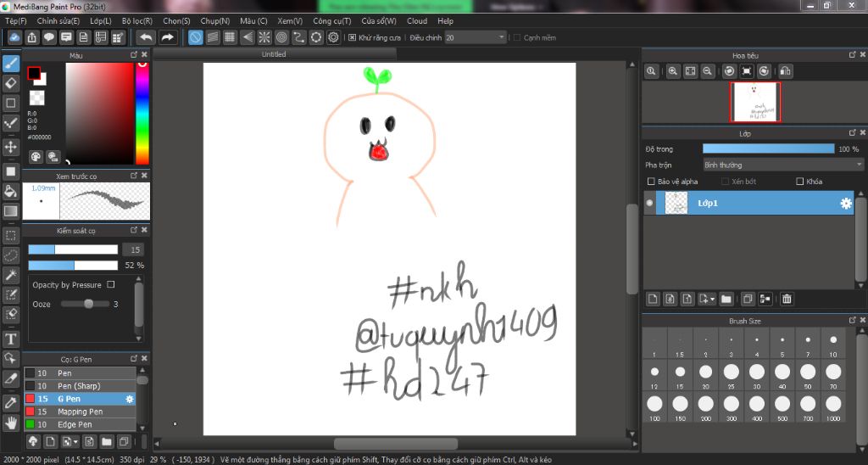The height and width of the screenshot is (465, 868).
Task: Open the Tệp(F) menu
Action: pos(15,21)
